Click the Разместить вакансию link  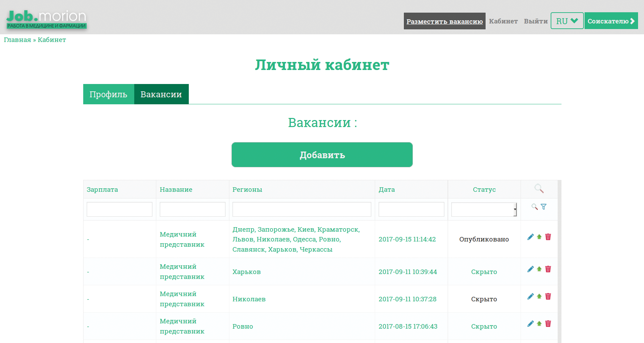[x=444, y=21]
